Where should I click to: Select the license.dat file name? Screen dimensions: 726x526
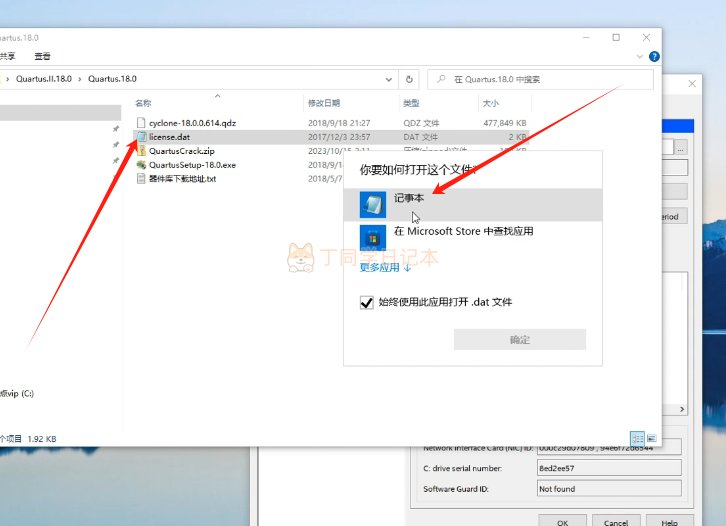tap(169, 137)
